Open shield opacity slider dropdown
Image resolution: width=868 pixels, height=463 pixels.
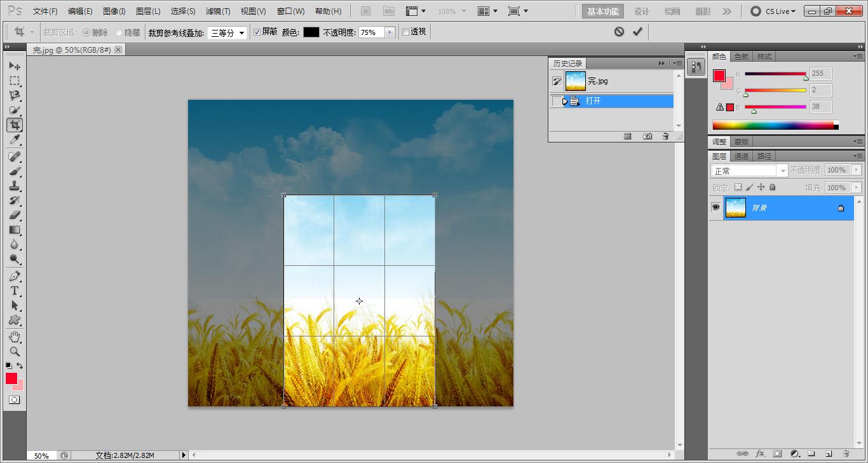[x=389, y=32]
